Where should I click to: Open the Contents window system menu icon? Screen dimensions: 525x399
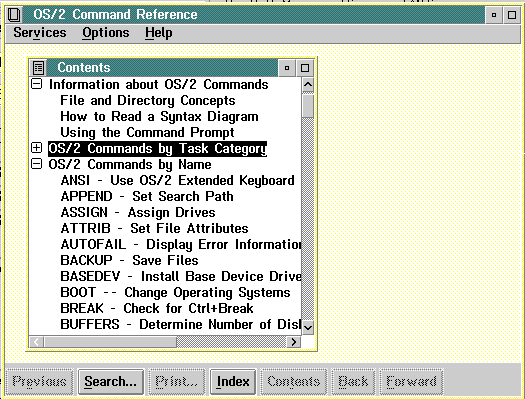39,68
